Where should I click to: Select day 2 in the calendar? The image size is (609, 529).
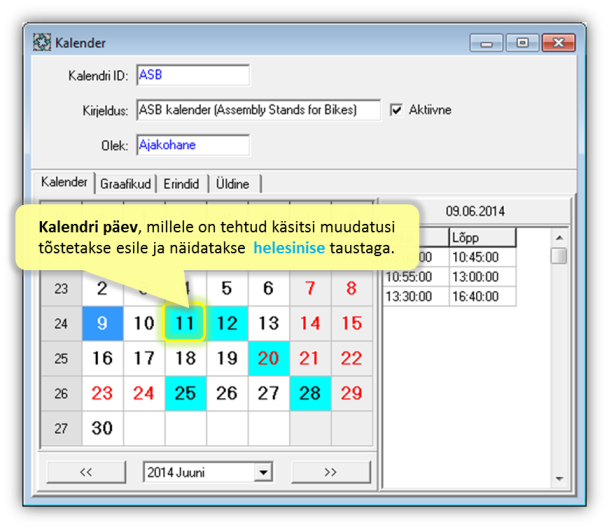point(103,289)
